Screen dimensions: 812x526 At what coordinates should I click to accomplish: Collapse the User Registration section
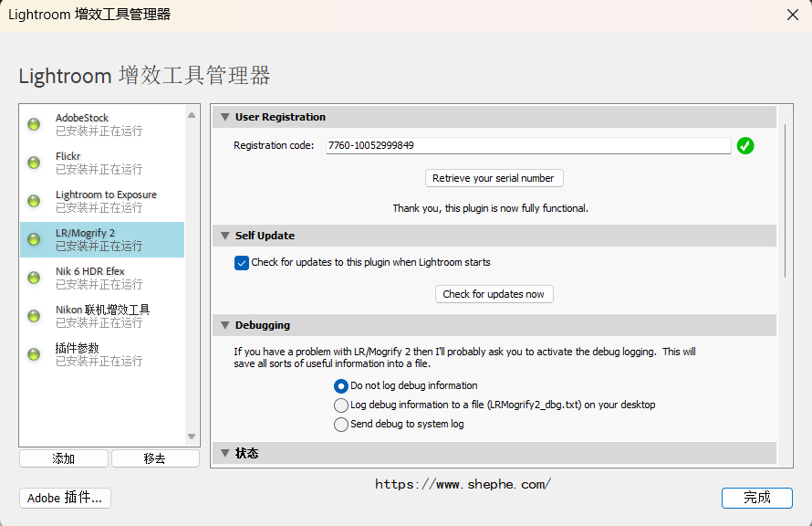(224, 117)
